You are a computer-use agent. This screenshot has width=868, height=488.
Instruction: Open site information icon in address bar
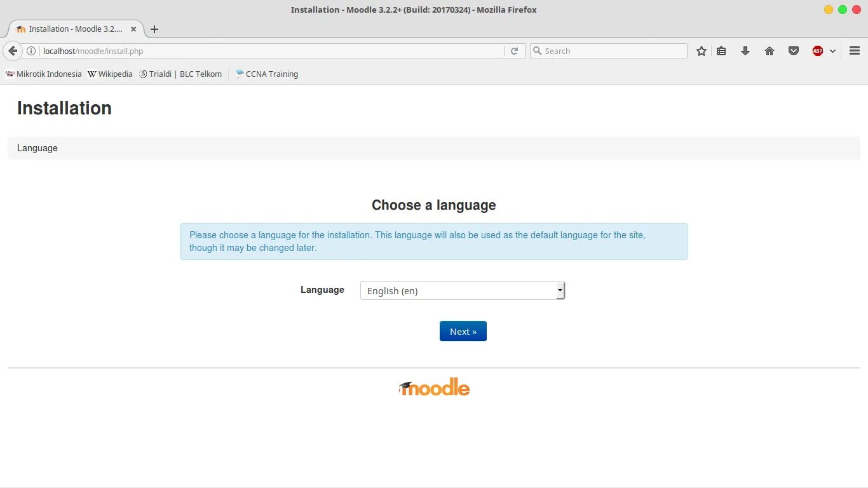coord(31,51)
